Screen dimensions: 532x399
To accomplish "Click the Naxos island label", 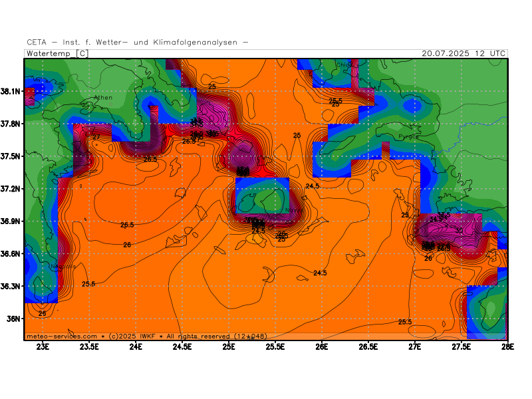I will [293, 210].
